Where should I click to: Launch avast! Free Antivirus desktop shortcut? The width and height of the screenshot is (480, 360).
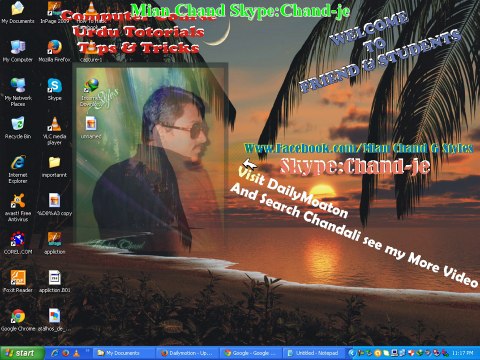(18, 207)
